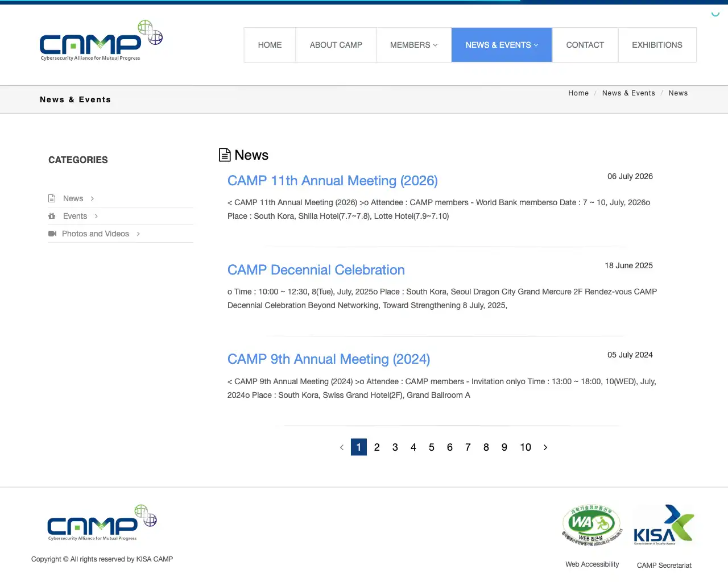Click the chevron after News category

[x=92, y=198]
